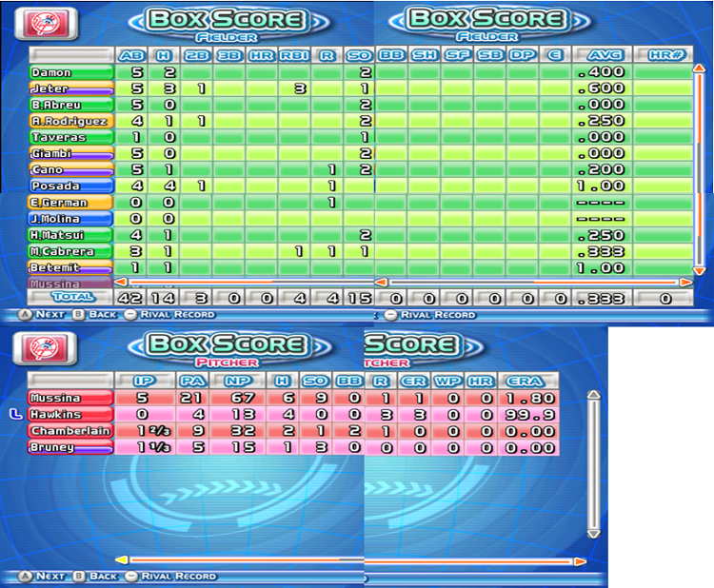Viewport: 714px width, 588px height.
Task: Select player Jeter row
Action: pos(71,88)
